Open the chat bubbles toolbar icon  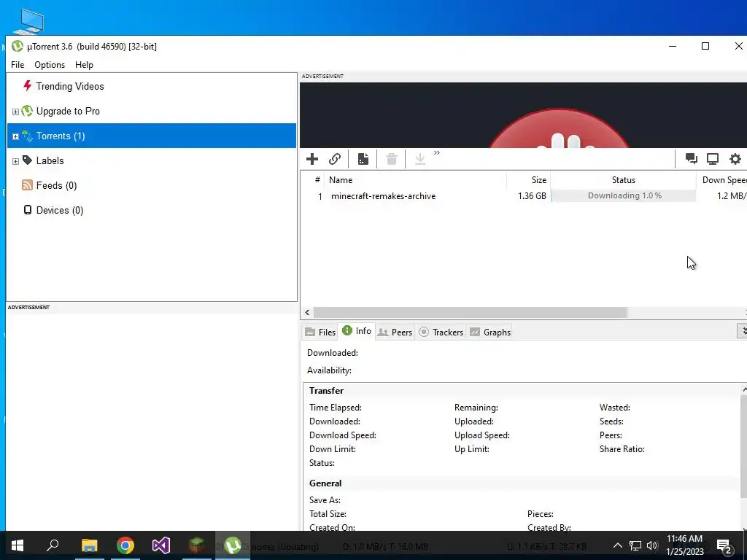point(692,158)
